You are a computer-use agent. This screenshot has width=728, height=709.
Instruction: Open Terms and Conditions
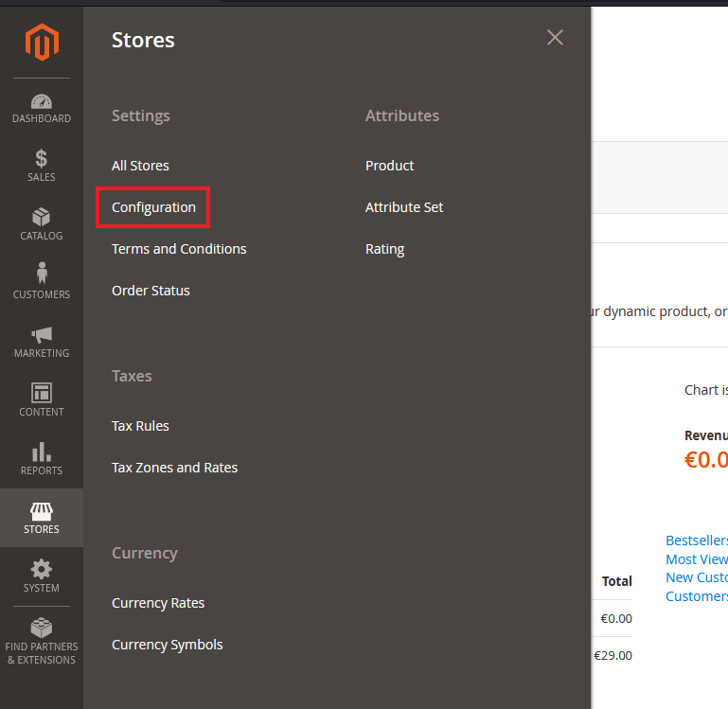pos(179,249)
